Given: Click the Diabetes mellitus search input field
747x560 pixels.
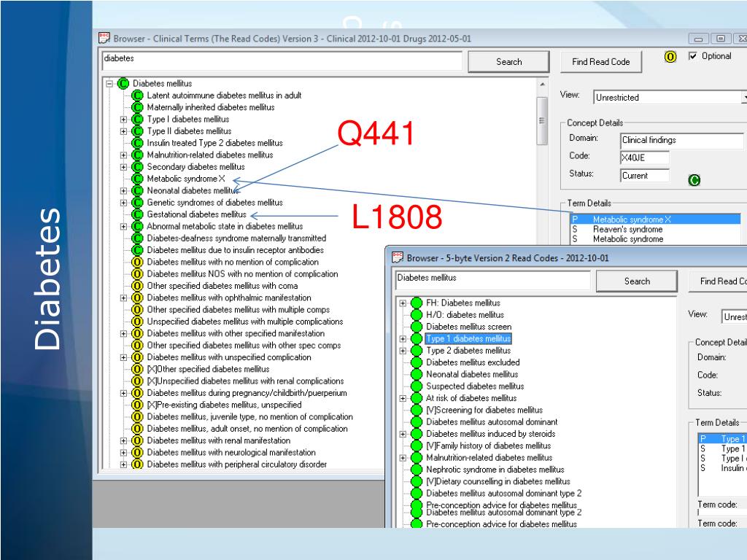Looking at the screenshot, I should 491,281.
